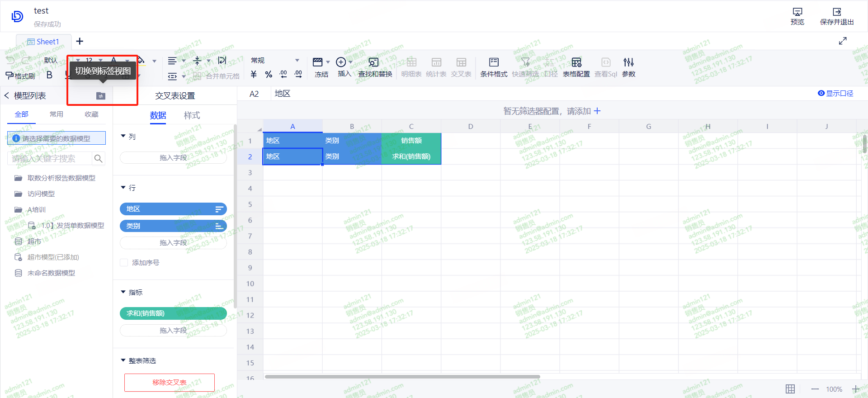Viewport: 868px width, 398px height.
Task: Select the Favorites (收藏) tab
Action: coord(91,114)
